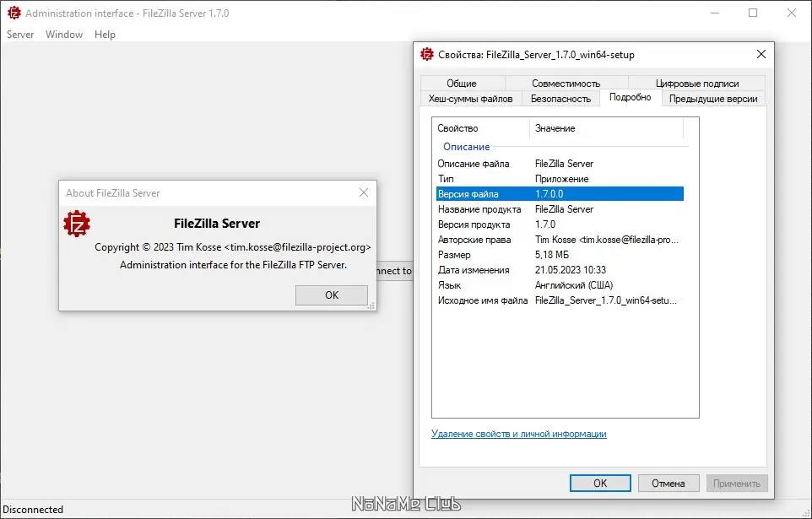Open the Цифровые подписи tab
Image resolution: width=812 pixels, height=519 pixels.
697,83
